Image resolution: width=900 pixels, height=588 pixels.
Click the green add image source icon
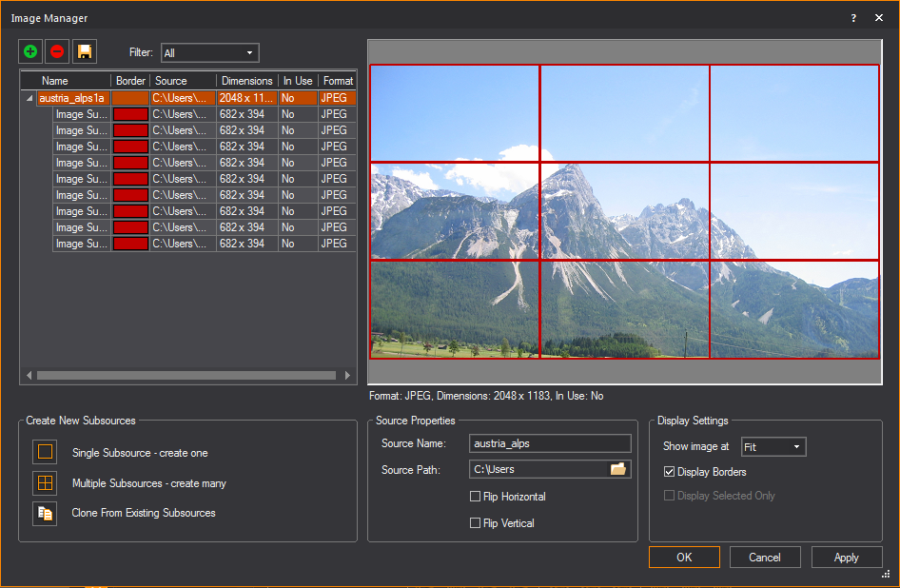30,51
